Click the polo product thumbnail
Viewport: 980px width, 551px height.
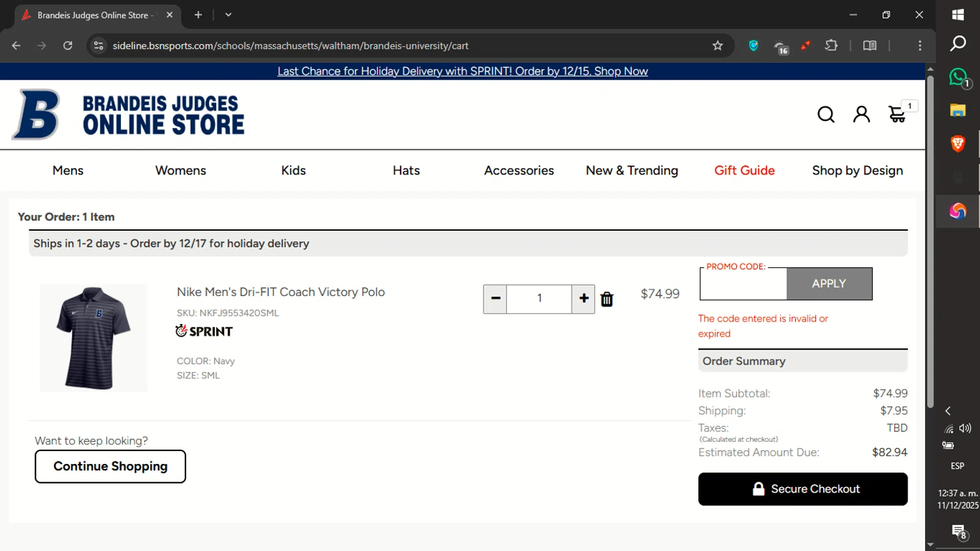click(93, 338)
